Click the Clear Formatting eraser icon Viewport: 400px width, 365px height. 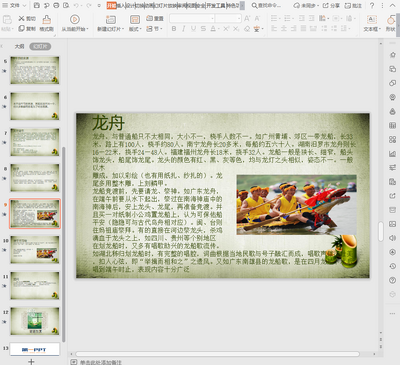pos(247,29)
